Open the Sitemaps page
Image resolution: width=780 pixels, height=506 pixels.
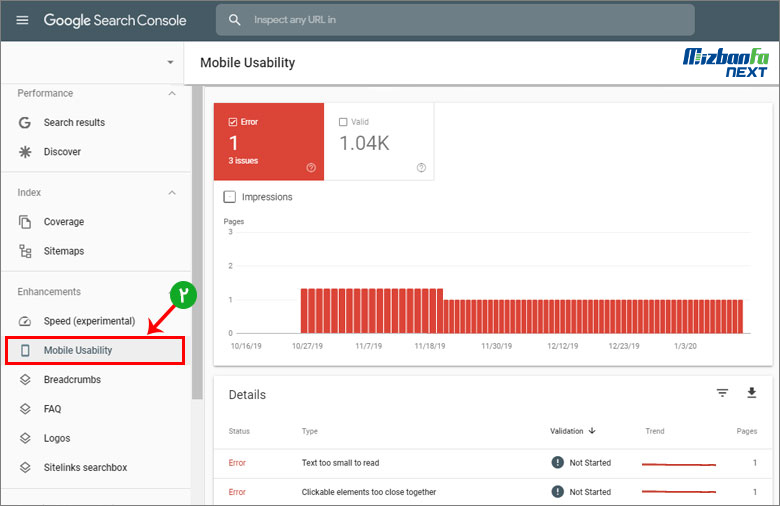tap(64, 251)
